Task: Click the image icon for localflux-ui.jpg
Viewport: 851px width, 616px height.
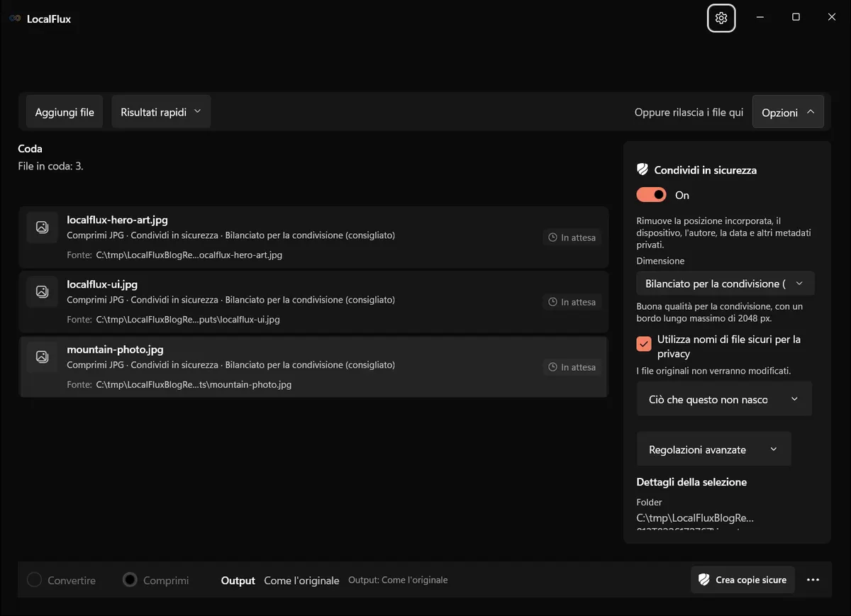Action: coord(42,291)
